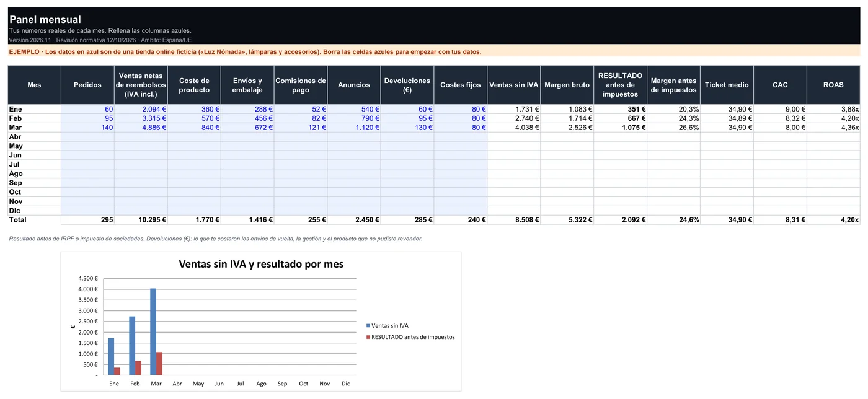Select the CAC value for Ene
This screenshot has width=868, height=399.
[x=780, y=109]
